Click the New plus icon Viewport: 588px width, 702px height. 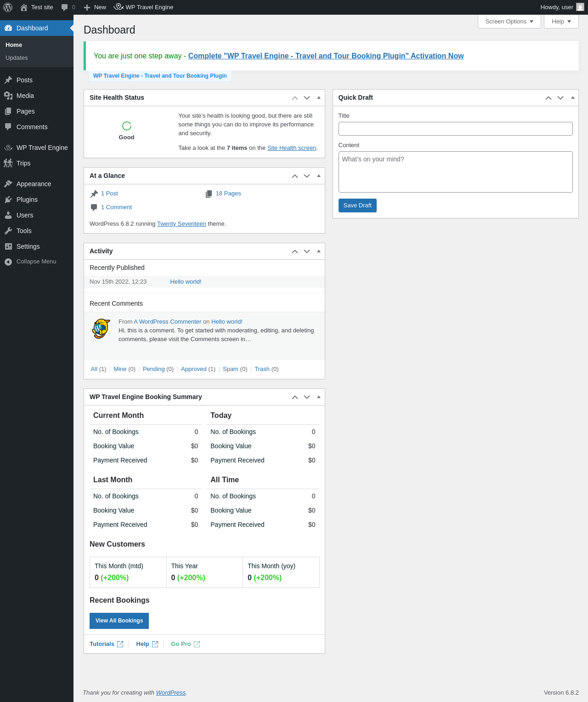[87, 7]
